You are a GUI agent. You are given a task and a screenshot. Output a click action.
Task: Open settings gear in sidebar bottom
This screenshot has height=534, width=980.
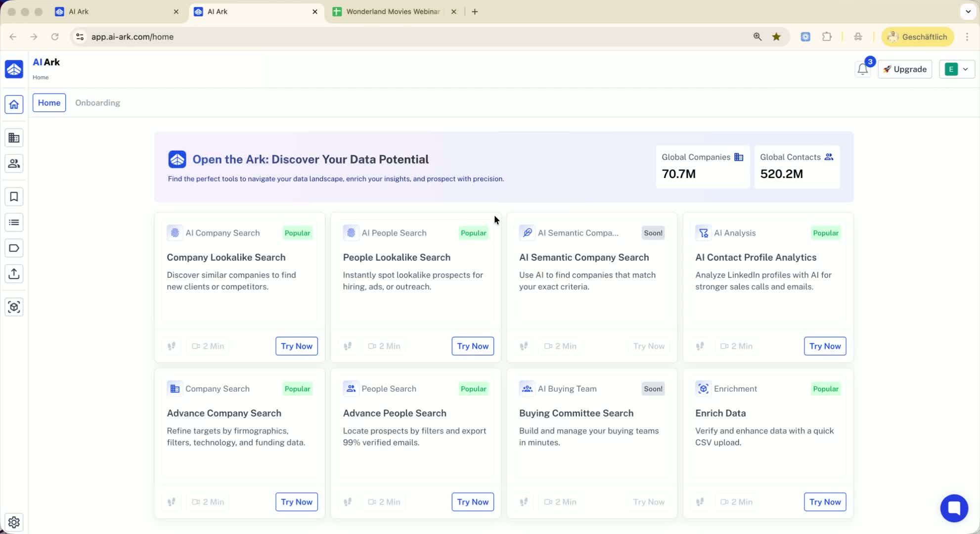[x=14, y=522]
